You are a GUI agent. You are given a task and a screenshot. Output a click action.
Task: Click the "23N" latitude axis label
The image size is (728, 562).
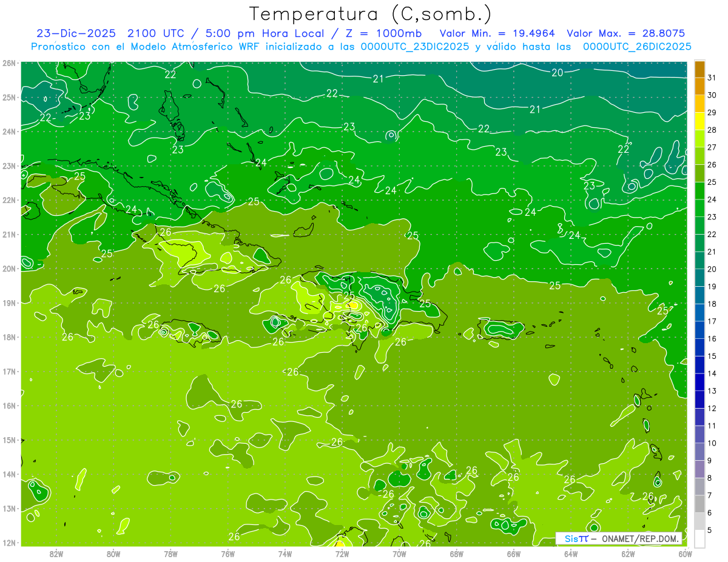click(9, 166)
